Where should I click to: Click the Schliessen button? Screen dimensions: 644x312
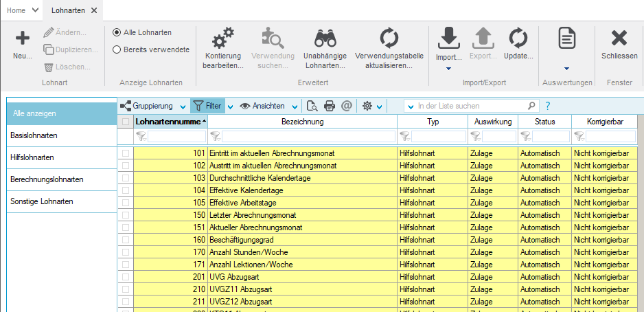619,45
